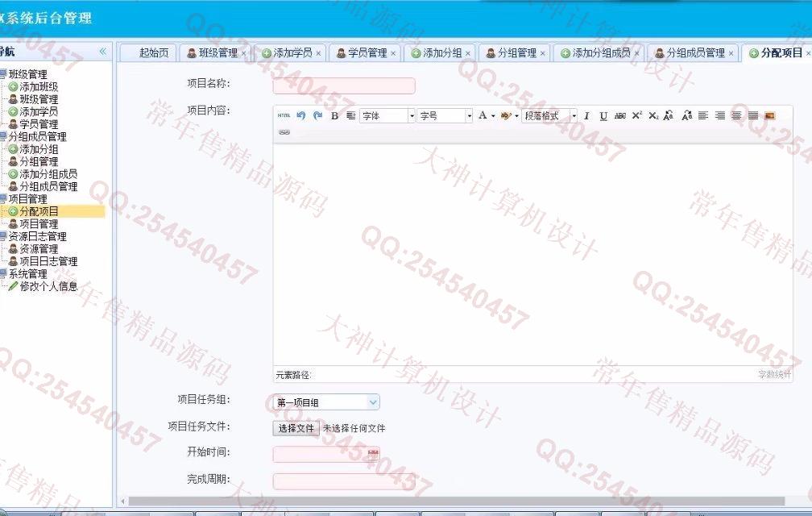
Task: Click inside the 项目内容 editor text area
Action: coord(532,255)
